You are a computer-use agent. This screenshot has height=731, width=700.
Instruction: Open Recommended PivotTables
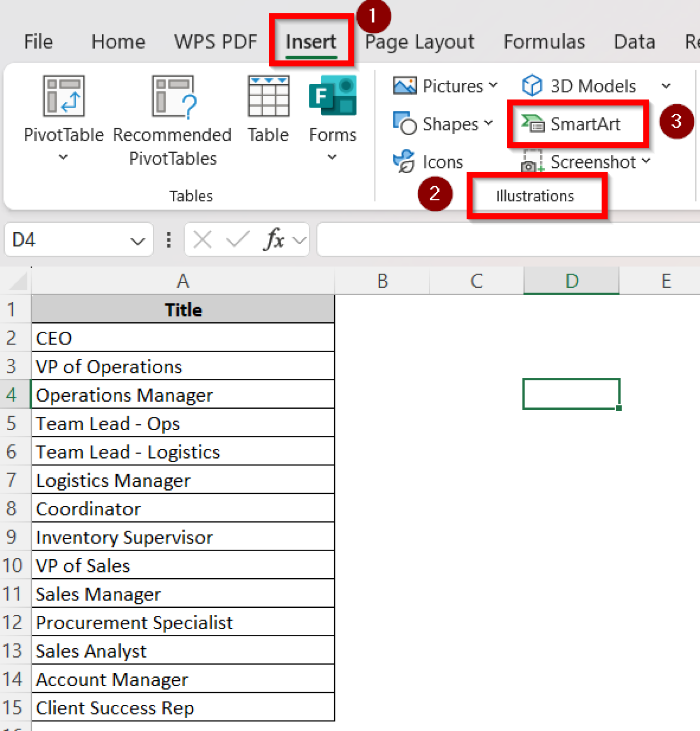coord(172,114)
